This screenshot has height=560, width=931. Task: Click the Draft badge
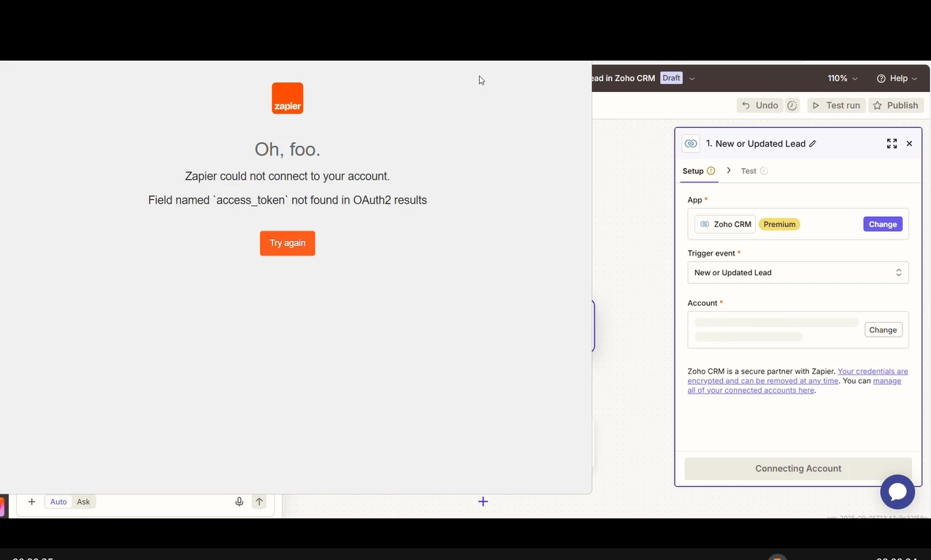pos(671,78)
